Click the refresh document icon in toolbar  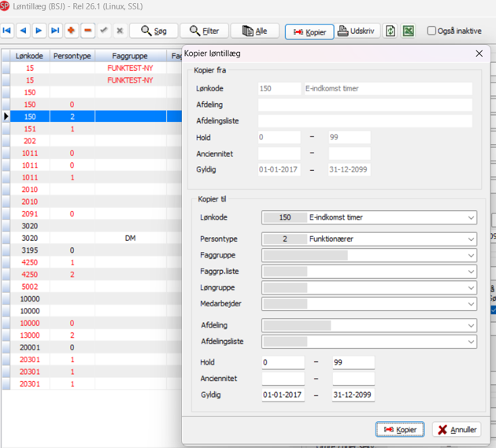[391, 31]
